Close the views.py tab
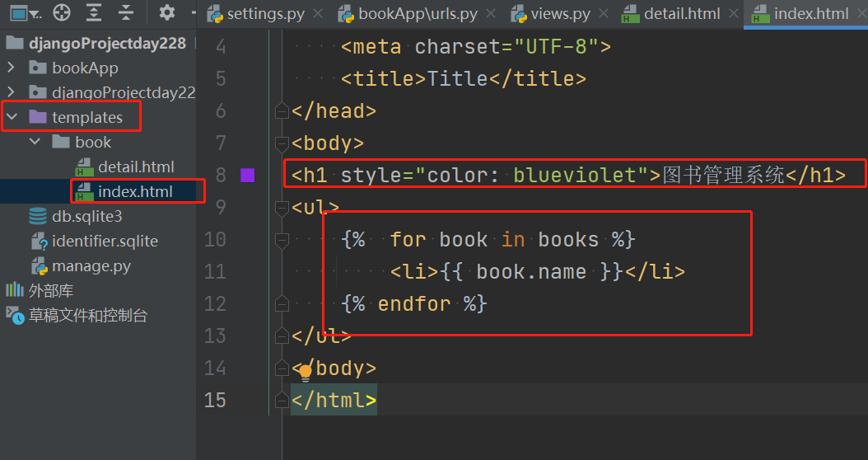Image resolution: width=868 pixels, height=460 pixels. click(x=604, y=14)
